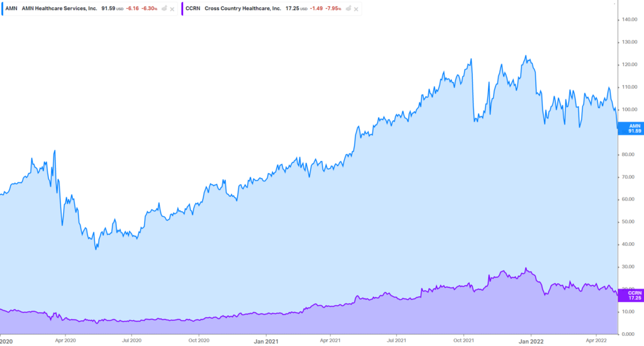Click AMN change value -6.16
Viewport: 644px width, 346px height.
(x=132, y=8)
